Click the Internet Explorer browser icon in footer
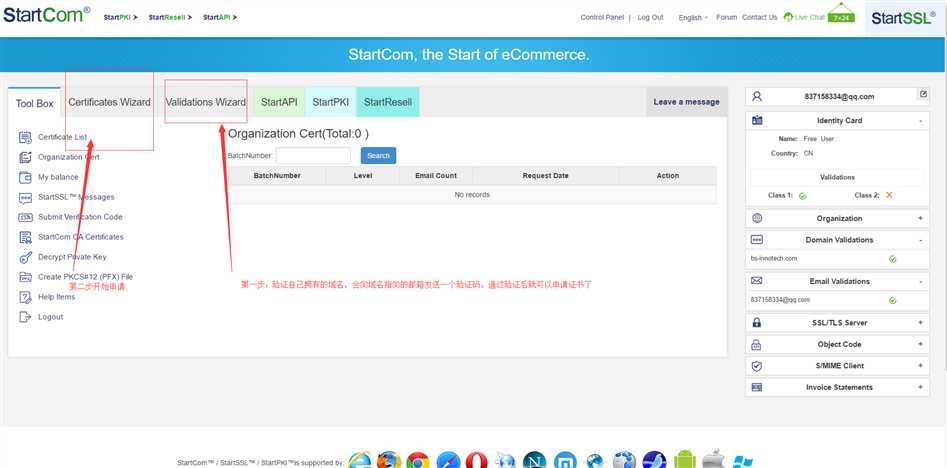 point(359,461)
